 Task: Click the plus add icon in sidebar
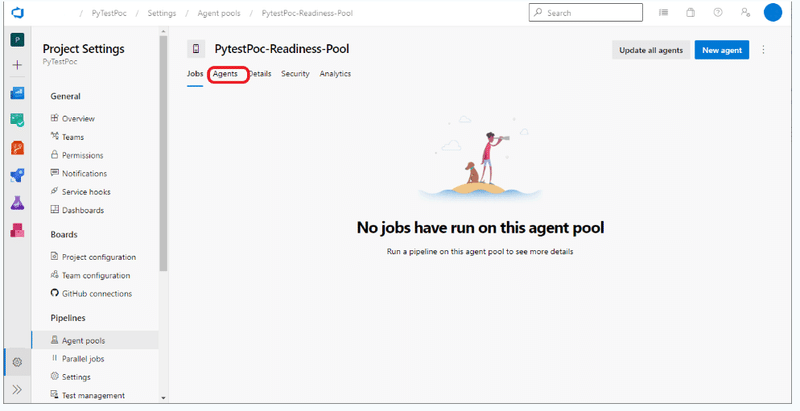(x=17, y=65)
